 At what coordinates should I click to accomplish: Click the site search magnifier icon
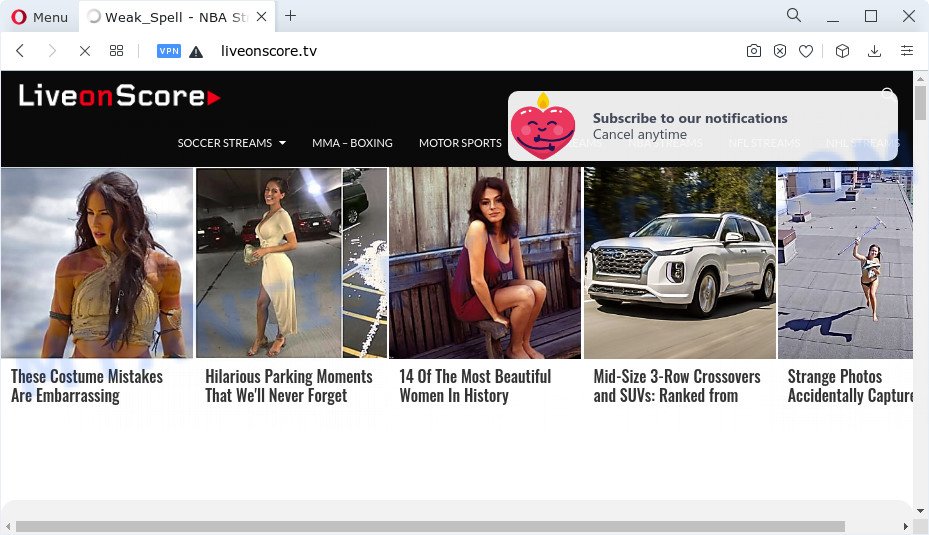[888, 94]
